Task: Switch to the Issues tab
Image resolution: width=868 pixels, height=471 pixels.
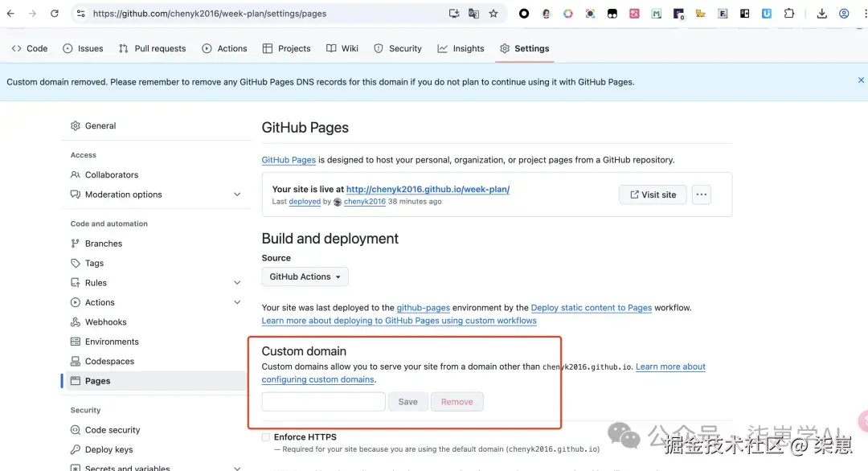Action: point(83,48)
